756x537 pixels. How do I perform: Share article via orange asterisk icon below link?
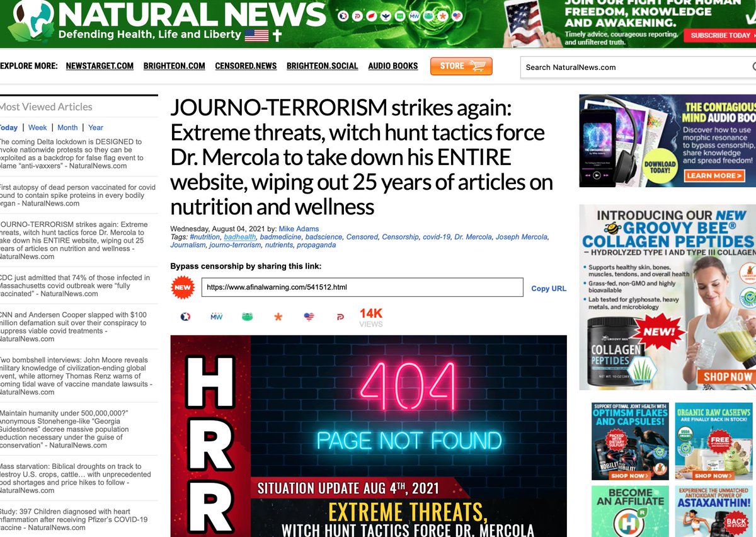click(278, 316)
